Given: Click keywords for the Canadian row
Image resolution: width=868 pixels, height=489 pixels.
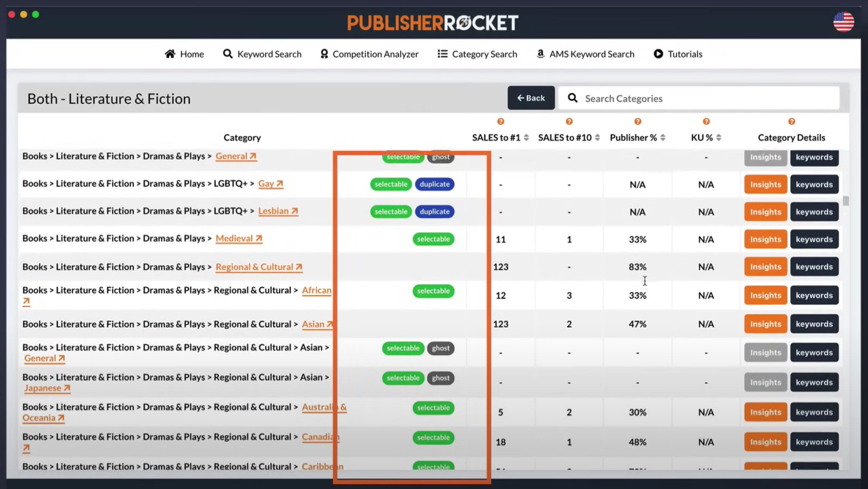Looking at the screenshot, I should tap(814, 442).
